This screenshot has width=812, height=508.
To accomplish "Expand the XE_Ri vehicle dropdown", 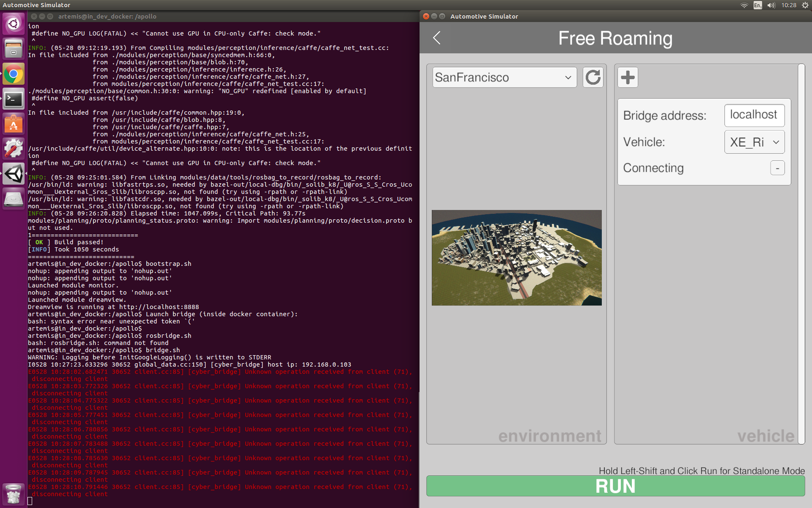I will click(754, 142).
